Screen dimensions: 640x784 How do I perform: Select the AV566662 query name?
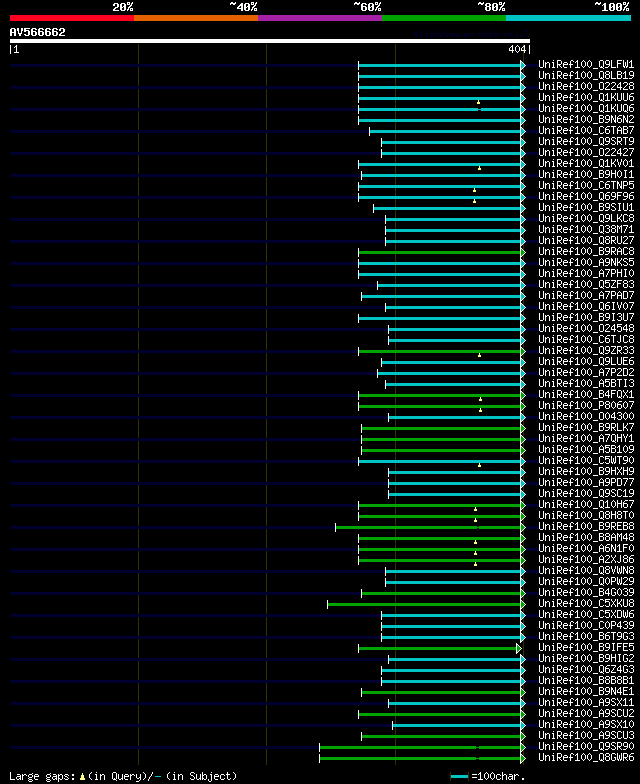38,32
